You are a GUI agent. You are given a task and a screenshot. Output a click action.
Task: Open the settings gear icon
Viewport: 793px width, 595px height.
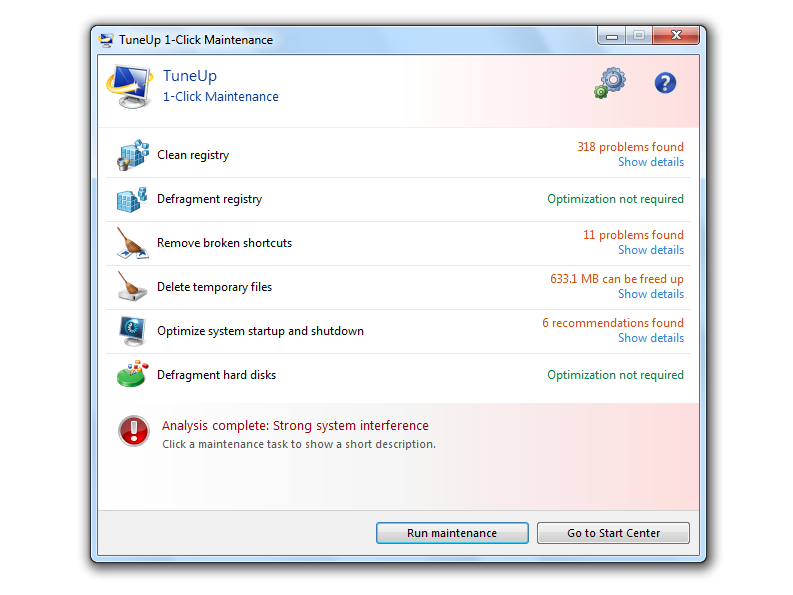coord(610,82)
